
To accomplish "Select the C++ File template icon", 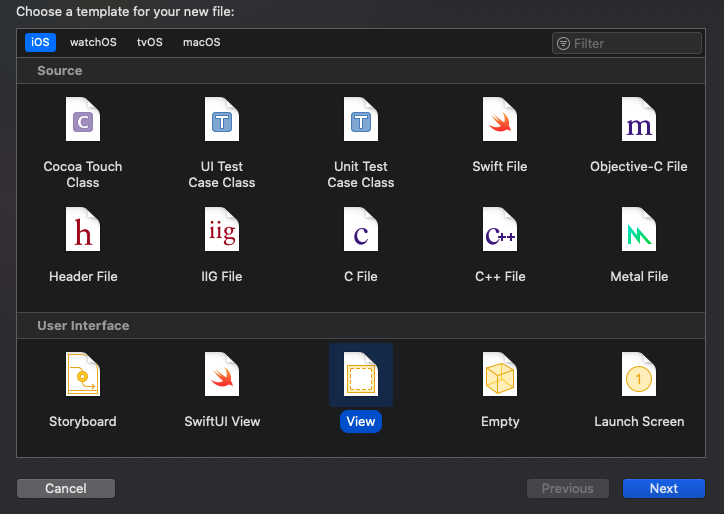I will click(500, 229).
